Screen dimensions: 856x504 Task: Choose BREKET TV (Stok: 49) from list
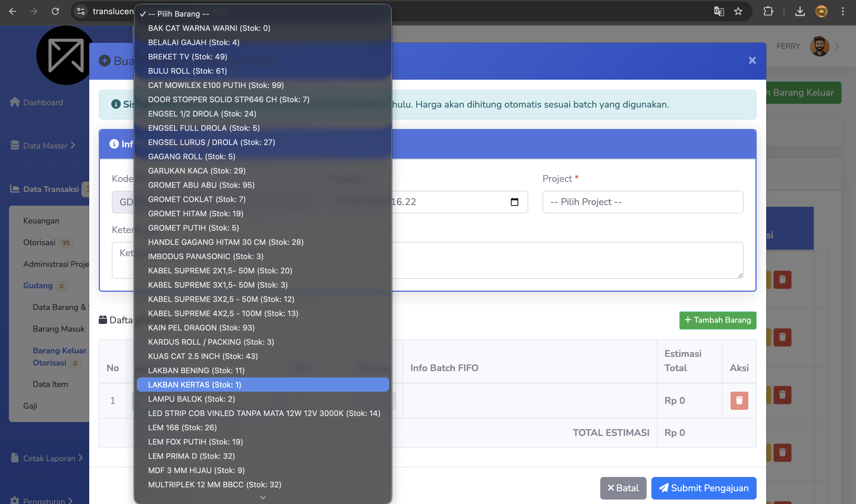[188, 57]
